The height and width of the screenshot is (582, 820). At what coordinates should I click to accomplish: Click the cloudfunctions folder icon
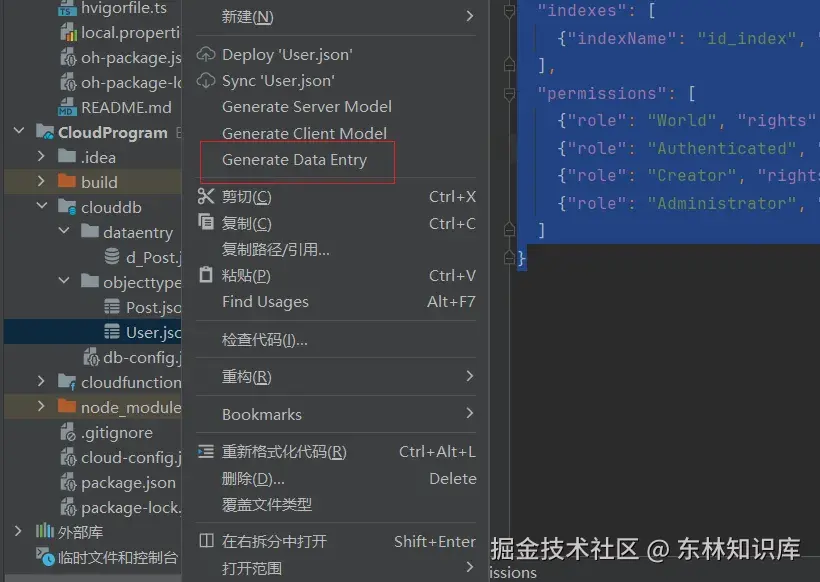pyautogui.click(x=67, y=382)
